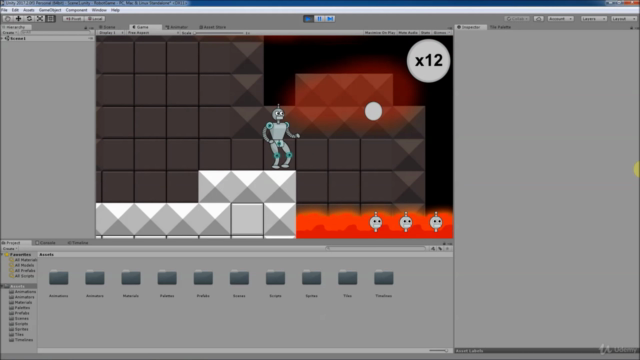Expand Scene1 in Hierarchy
This screenshot has width=640, height=360.
pos(2,38)
